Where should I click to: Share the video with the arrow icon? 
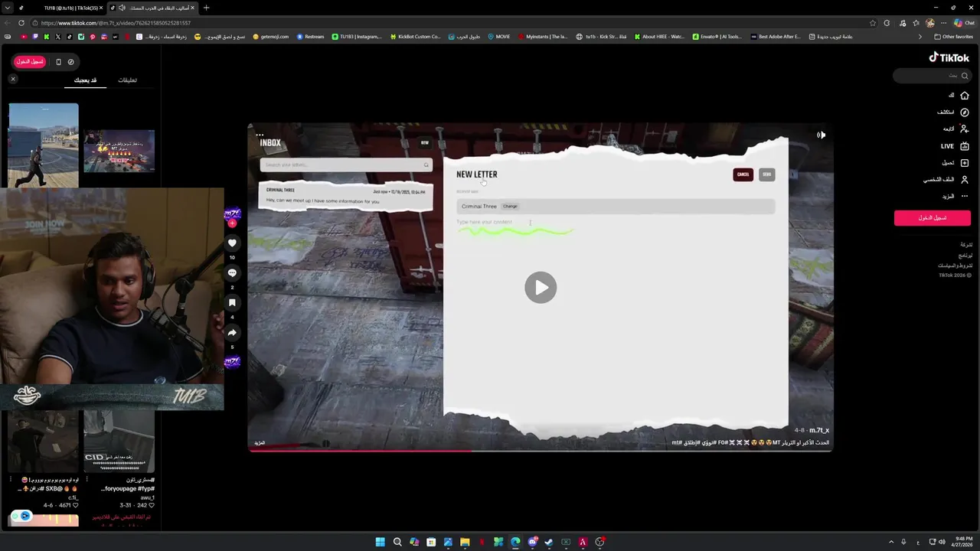point(232,332)
